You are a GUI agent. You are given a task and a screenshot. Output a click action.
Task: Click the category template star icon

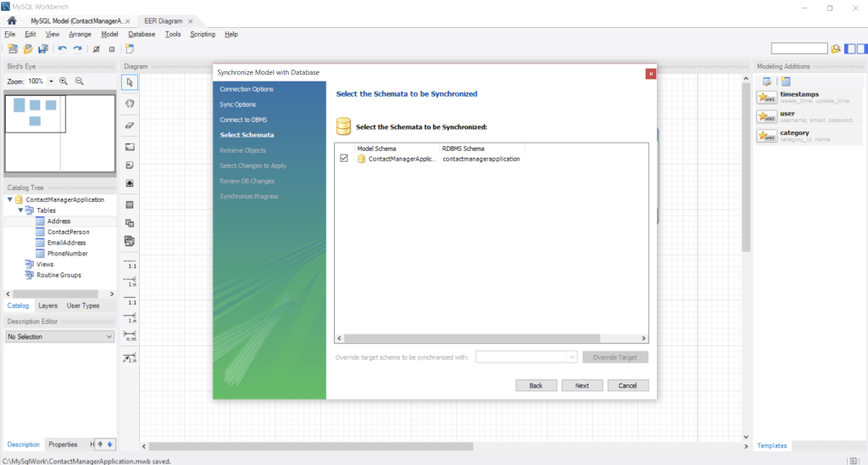click(766, 136)
